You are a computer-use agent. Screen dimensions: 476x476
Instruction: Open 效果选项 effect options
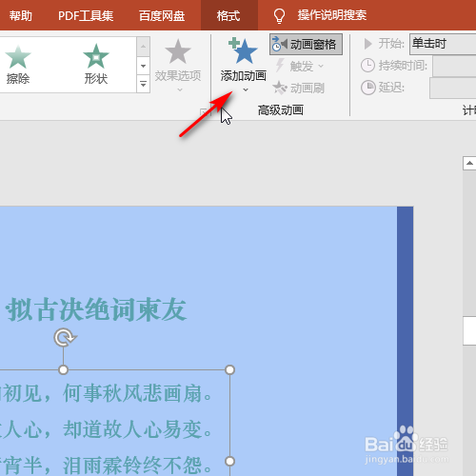178,65
